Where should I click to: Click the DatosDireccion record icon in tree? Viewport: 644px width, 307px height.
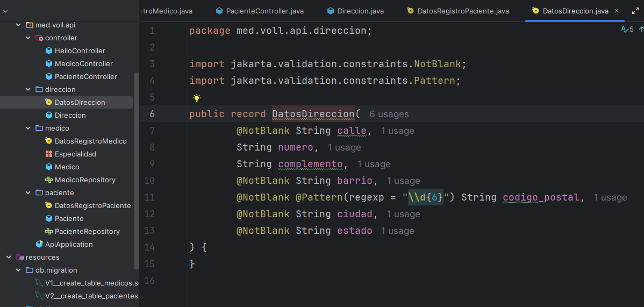pos(48,102)
